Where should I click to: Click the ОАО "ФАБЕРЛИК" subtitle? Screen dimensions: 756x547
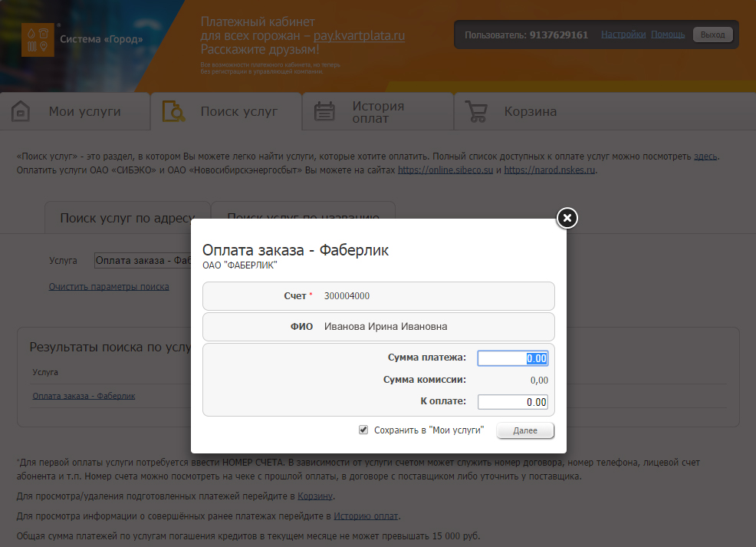(240, 265)
